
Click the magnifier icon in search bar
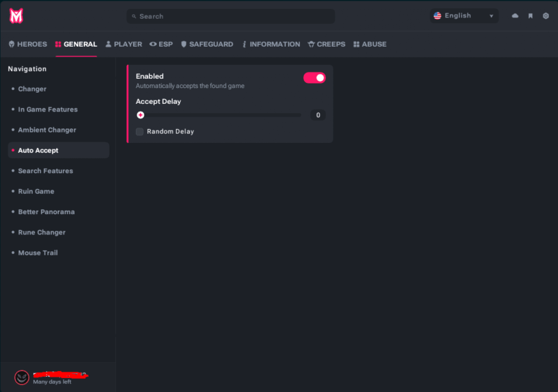pyautogui.click(x=134, y=16)
